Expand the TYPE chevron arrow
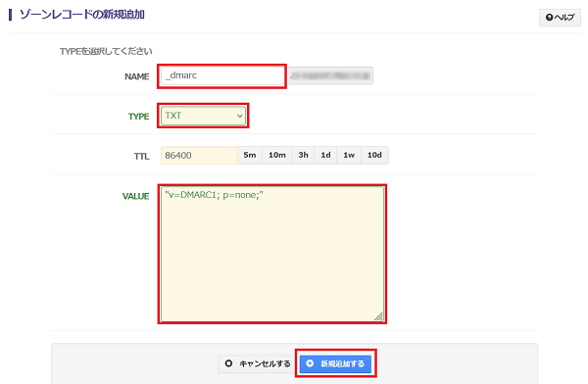The image size is (588, 384). 239,116
